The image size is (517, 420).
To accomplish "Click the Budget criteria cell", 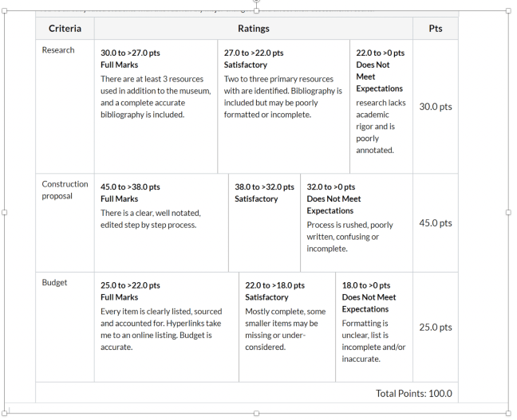I will coord(54,282).
